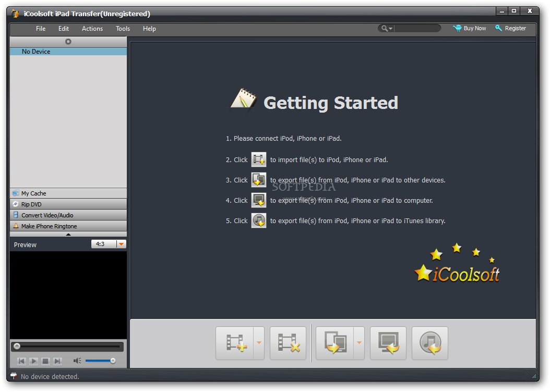Open the 4:3 aspect ratio dropdown
Image resolution: width=550 pixels, height=392 pixels.
(x=121, y=244)
